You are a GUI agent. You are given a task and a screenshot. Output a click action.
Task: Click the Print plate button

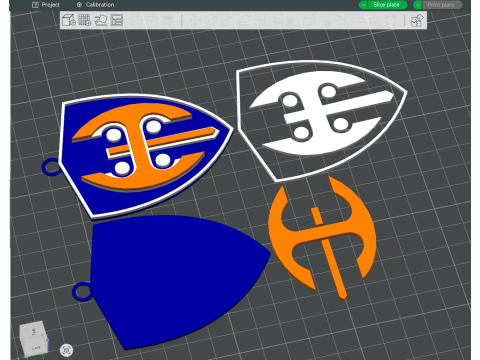(x=442, y=5)
